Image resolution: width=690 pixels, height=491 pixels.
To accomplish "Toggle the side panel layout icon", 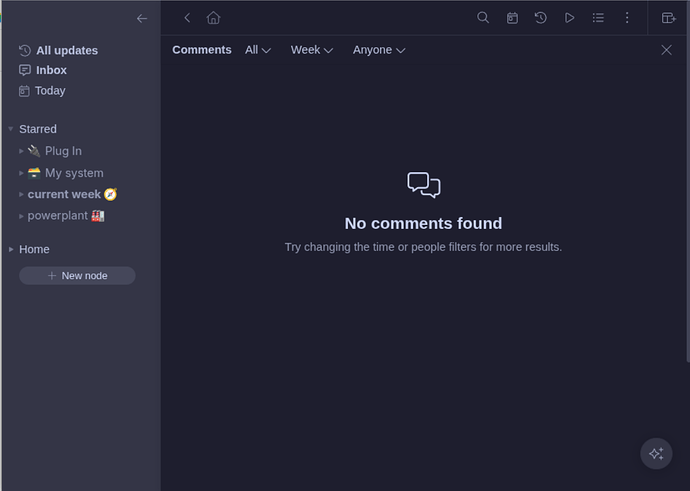I will pos(668,18).
